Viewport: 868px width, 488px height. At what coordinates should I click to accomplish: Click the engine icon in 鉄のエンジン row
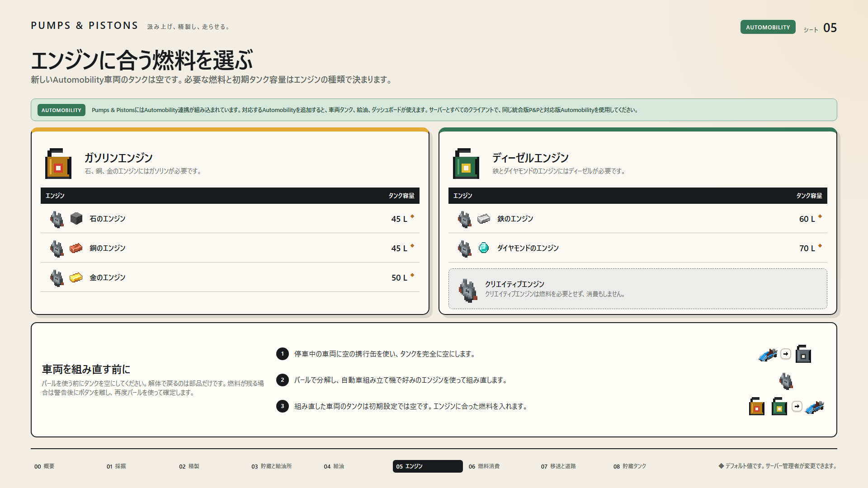[465, 219]
